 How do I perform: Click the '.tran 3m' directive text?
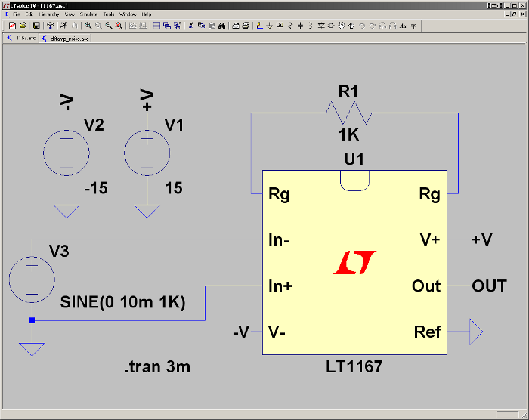point(157,366)
